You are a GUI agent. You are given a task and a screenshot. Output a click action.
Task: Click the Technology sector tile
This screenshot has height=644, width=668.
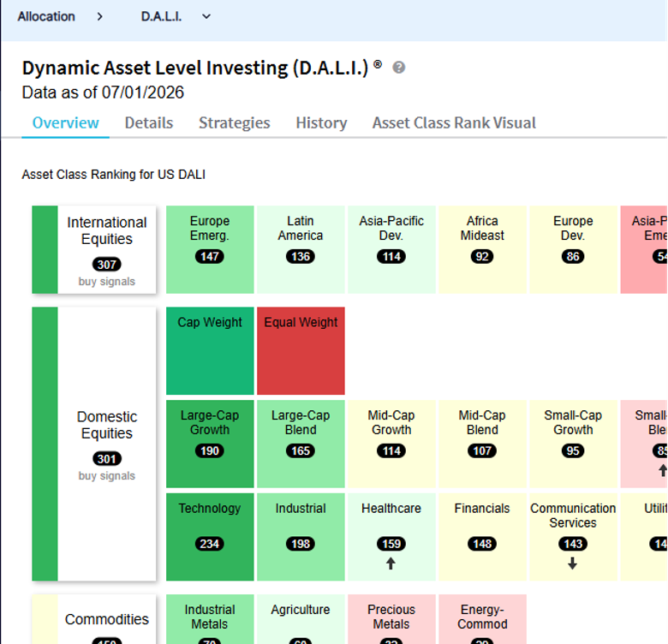[210, 537]
